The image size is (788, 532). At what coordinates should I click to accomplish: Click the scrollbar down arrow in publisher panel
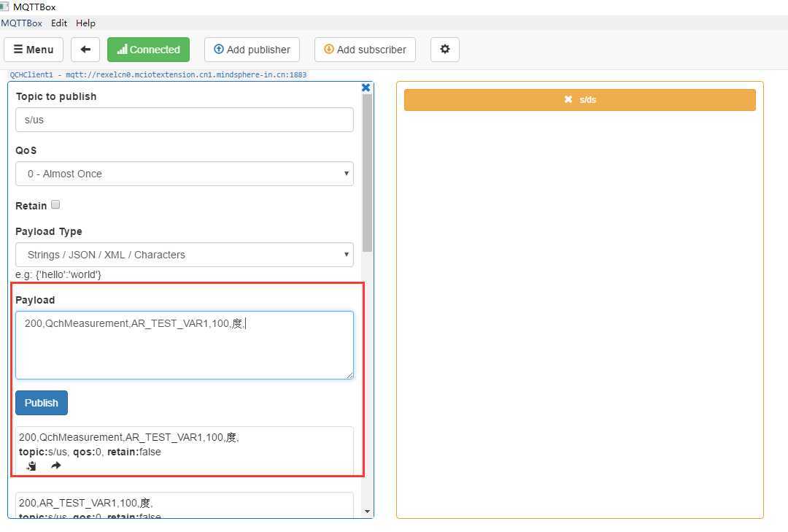tap(367, 512)
